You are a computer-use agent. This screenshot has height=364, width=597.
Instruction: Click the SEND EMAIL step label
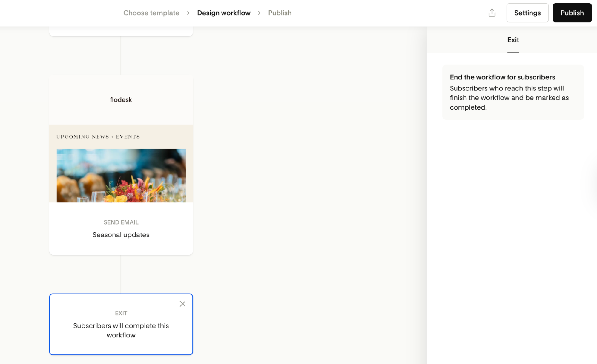pos(121,222)
